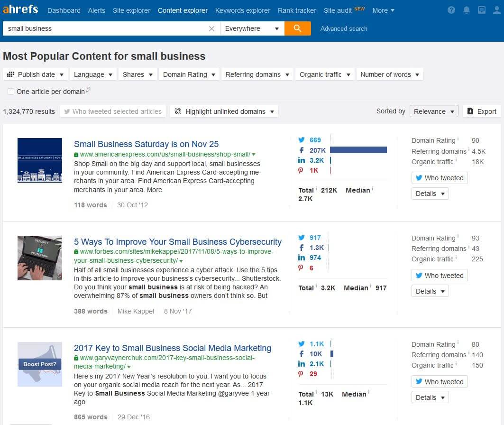Open the Everywhere search scope dropdown
Image resolution: width=504 pixels, height=425 pixels.
(252, 28)
